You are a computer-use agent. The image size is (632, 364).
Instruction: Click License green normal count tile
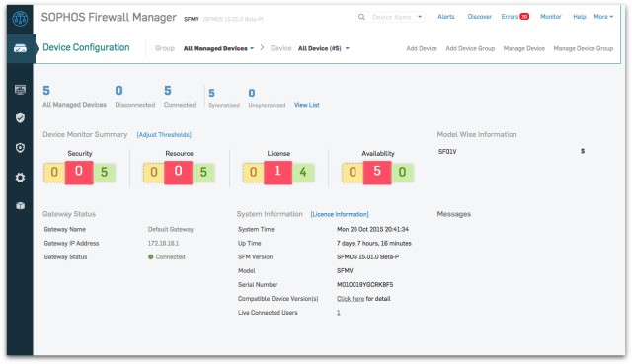[303, 173]
